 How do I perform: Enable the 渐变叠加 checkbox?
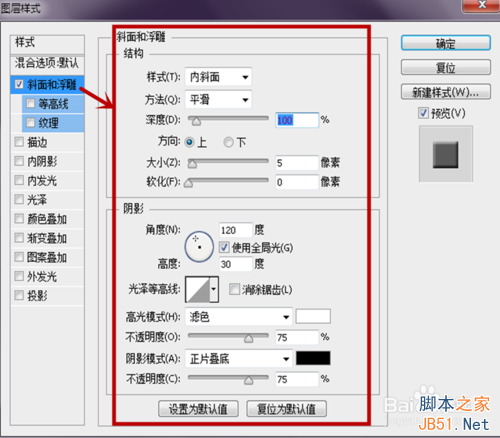coord(19,238)
